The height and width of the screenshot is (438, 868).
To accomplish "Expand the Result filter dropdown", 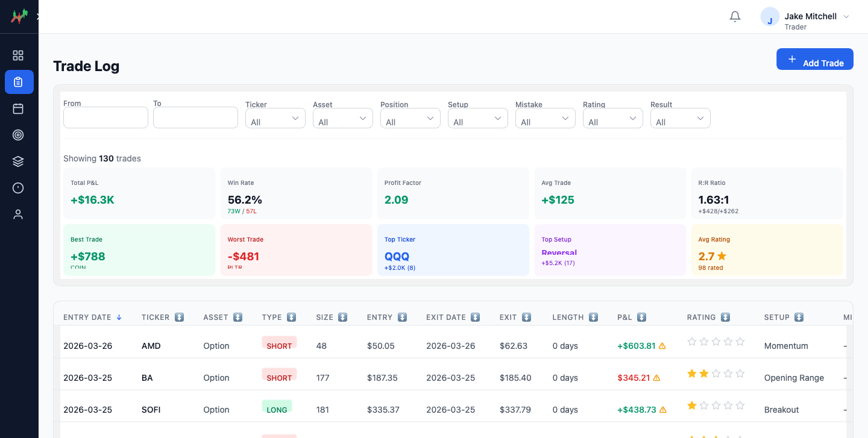I will pyautogui.click(x=680, y=119).
